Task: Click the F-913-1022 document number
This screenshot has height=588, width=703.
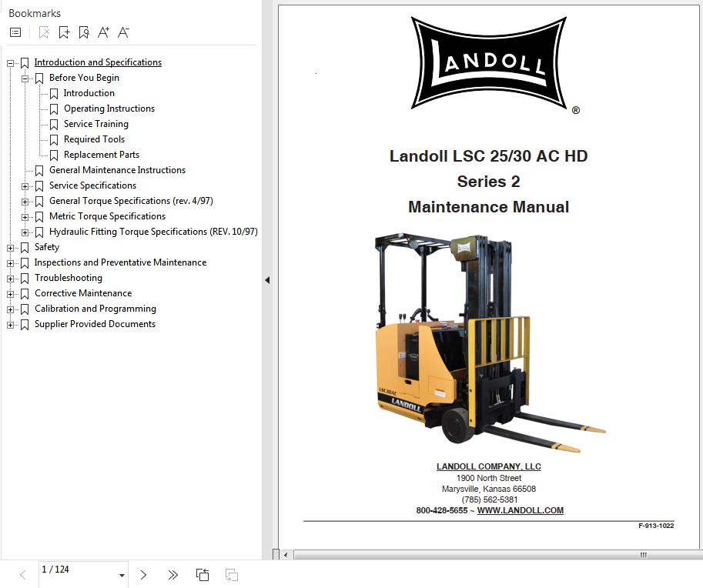Action: (x=656, y=526)
